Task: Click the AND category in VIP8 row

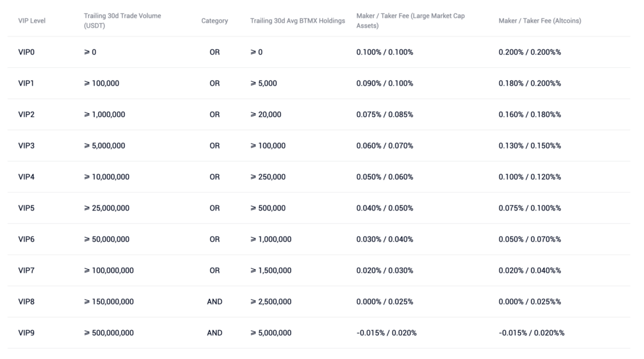Action: pos(214,302)
